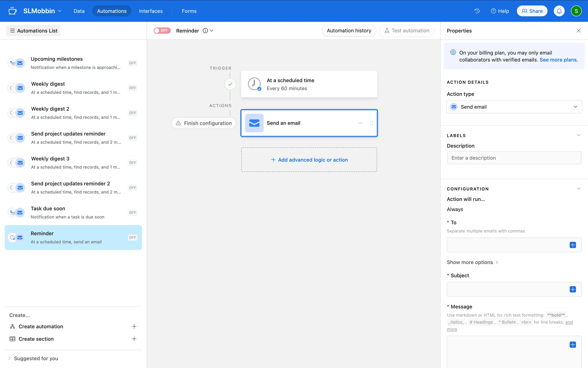Toggle the Task due soon OFF switch
Image resolution: width=588 pixels, height=368 pixels.
coord(132,213)
